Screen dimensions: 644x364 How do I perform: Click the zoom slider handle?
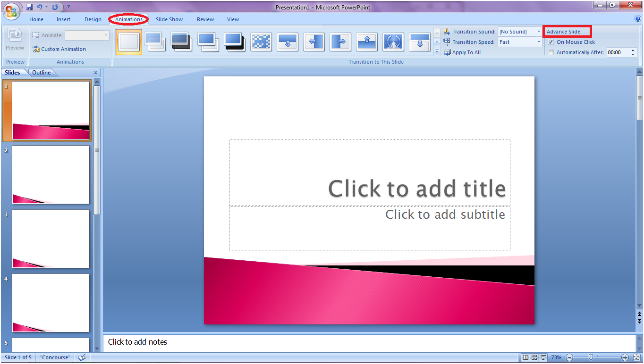pos(591,357)
